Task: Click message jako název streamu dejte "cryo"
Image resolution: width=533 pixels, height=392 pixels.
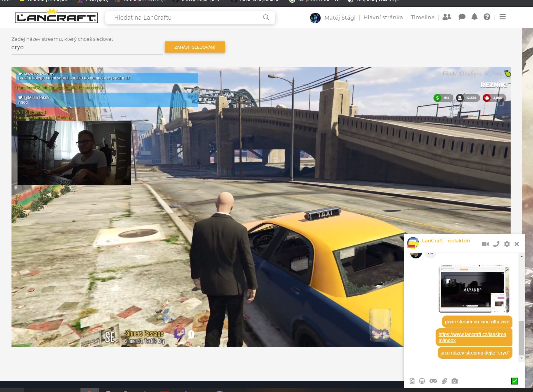Action: click(475, 353)
